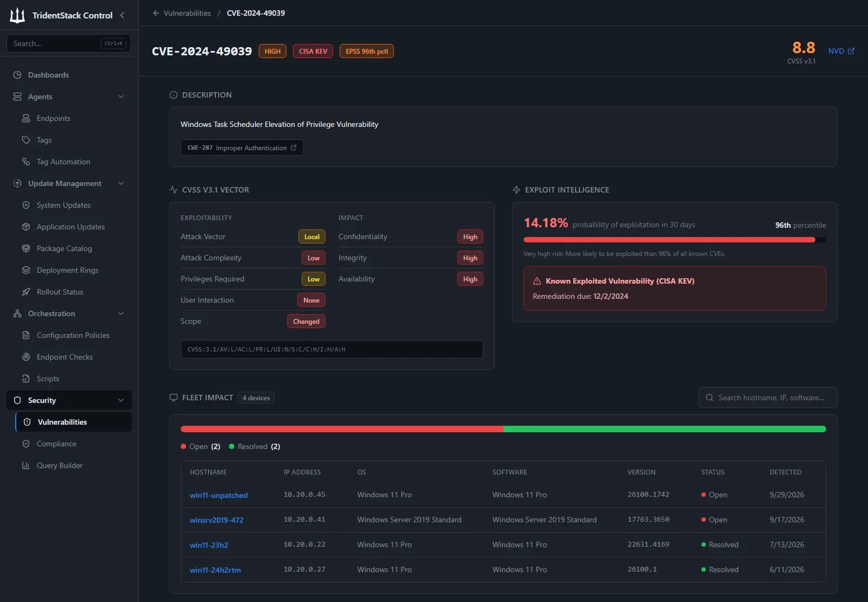Click the Configuration Policies icon

point(26,335)
